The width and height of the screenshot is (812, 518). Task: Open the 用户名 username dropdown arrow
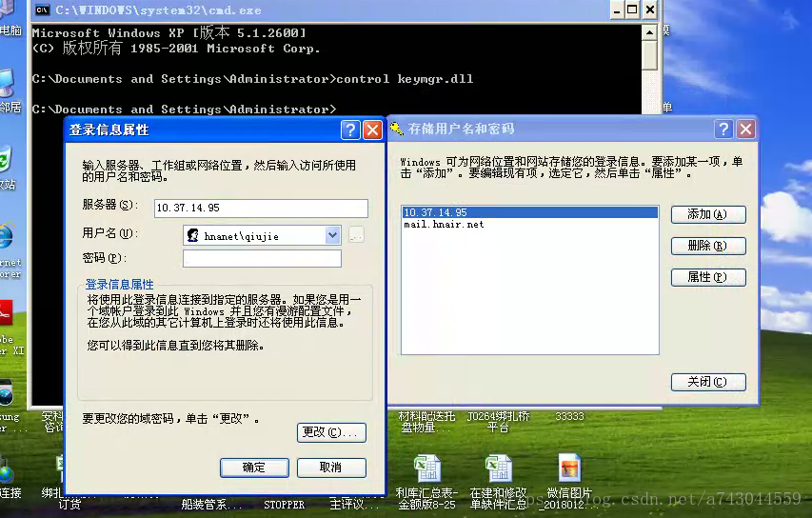point(332,235)
